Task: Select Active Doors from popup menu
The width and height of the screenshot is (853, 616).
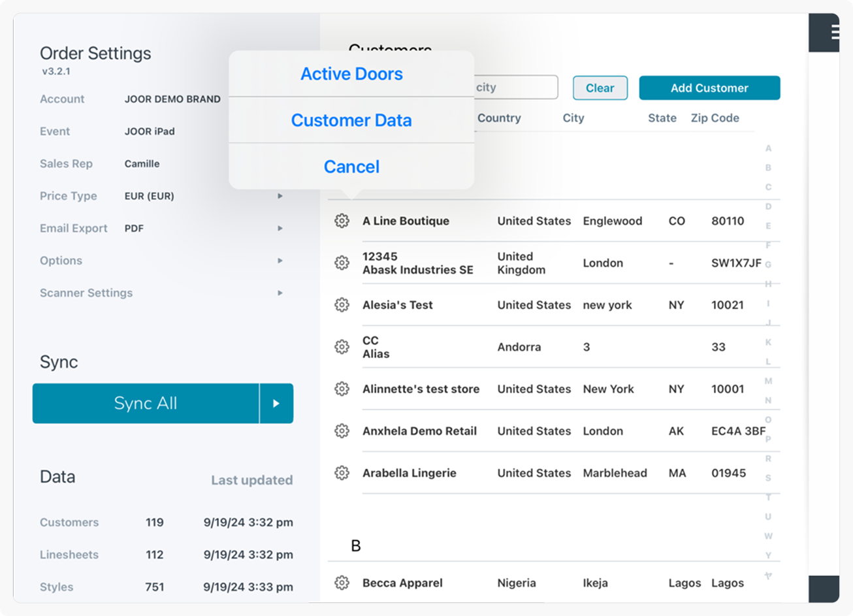Action: pyautogui.click(x=351, y=74)
